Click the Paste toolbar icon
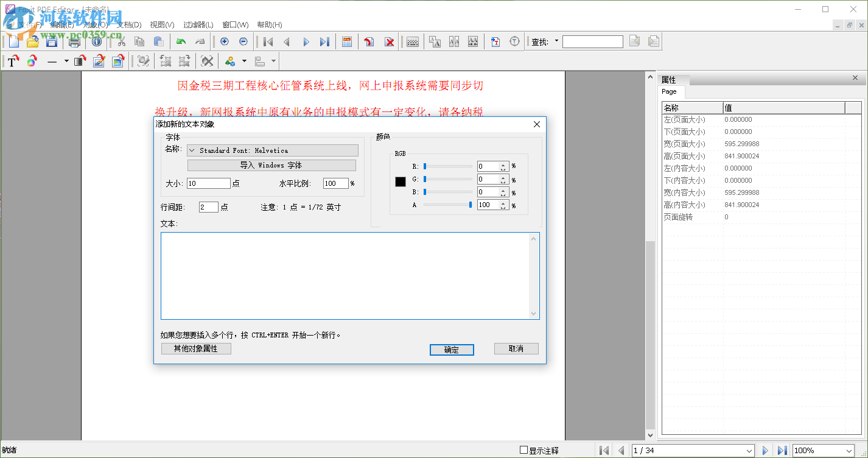Viewport: 868px width, 458px height. point(159,41)
